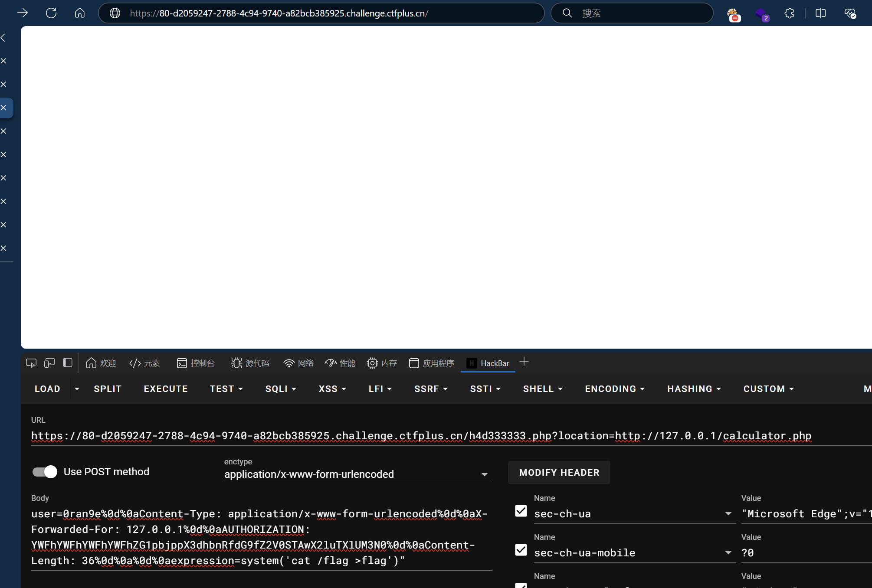
Task: Toggle split screen icon in toolbar
Action: [x=821, y=13]
